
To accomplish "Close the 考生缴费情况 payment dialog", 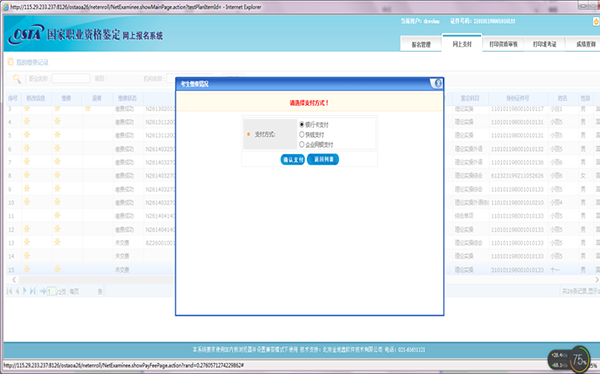I will [438, 83].
